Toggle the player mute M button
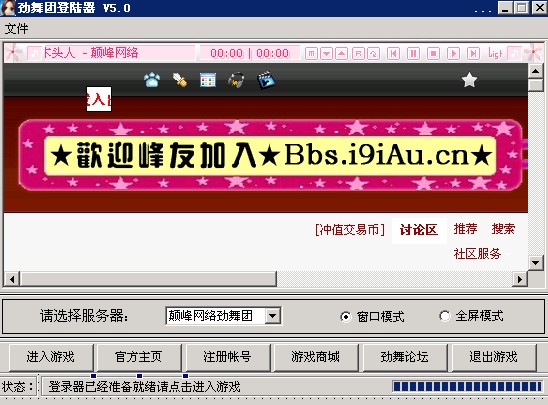The height and width of the screenshot is (405, 548). point(311,54)
